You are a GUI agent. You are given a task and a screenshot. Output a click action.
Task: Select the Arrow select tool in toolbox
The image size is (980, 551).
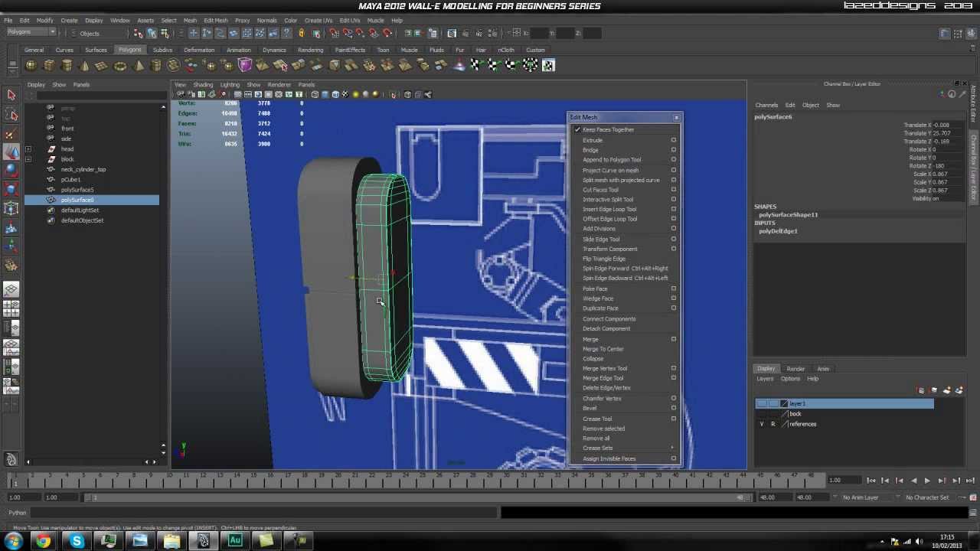[x=11, y=95]
